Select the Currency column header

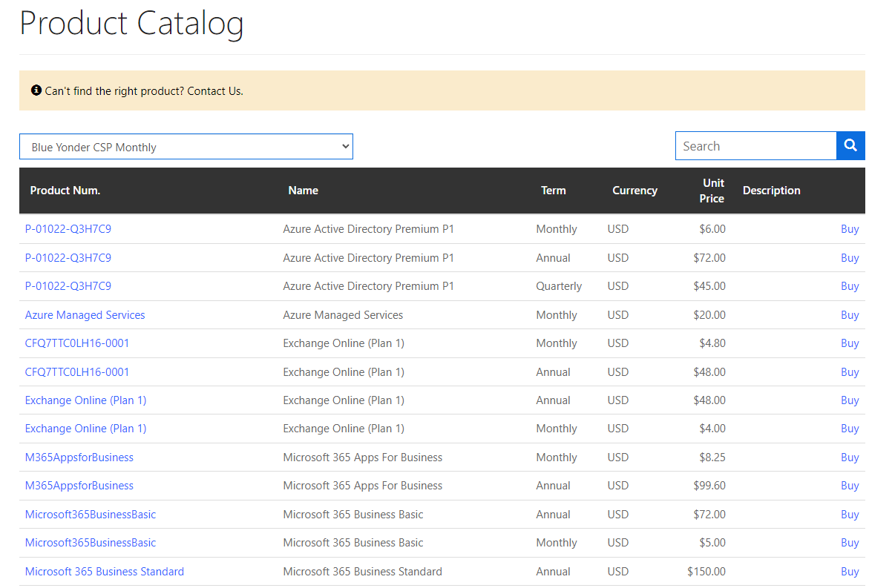point(634,191)
